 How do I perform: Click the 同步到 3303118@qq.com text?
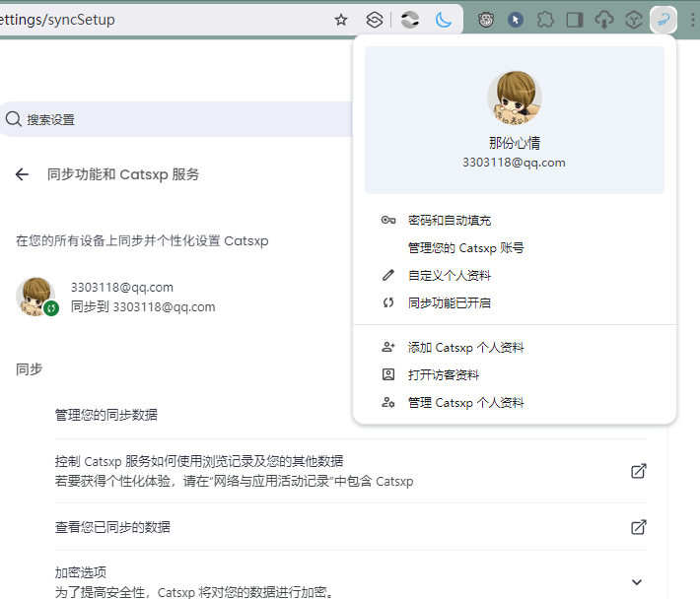[143, 307]
